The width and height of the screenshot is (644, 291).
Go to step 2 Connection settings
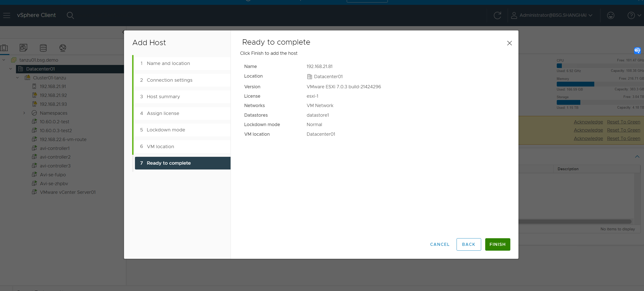(x=169, y=80)
